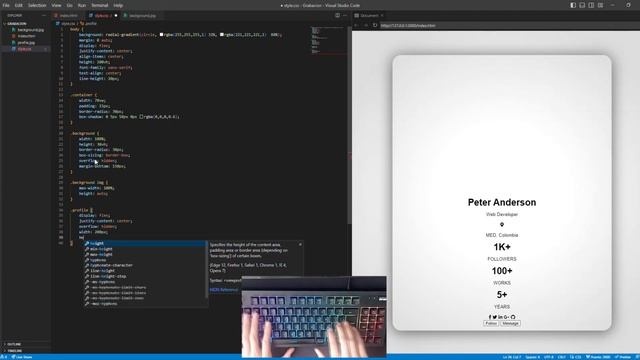Toggle primary sidebar layout icon
The height and width of the screenshot is (360, 640).
pyautogui.click(x=573, y=5)
